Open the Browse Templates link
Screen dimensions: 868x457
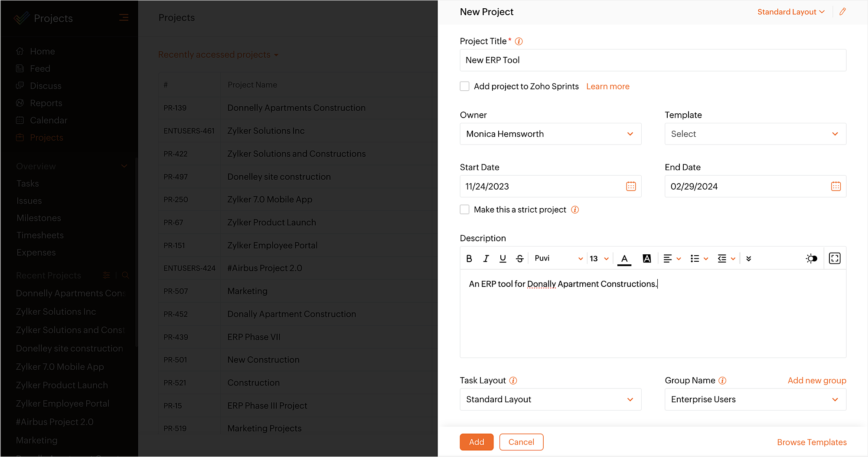tap(812, 442)
